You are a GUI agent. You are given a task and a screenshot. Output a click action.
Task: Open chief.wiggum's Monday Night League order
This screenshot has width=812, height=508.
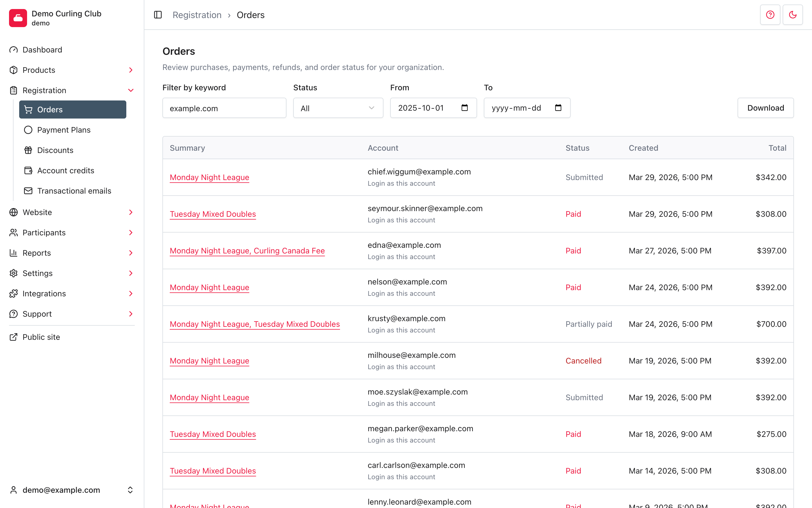209,178
